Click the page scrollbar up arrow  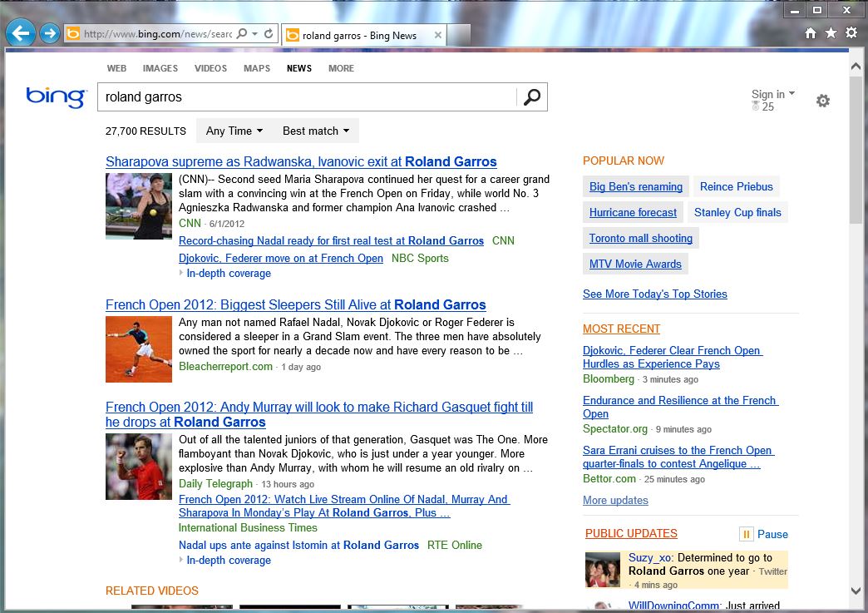click(856, 67)
